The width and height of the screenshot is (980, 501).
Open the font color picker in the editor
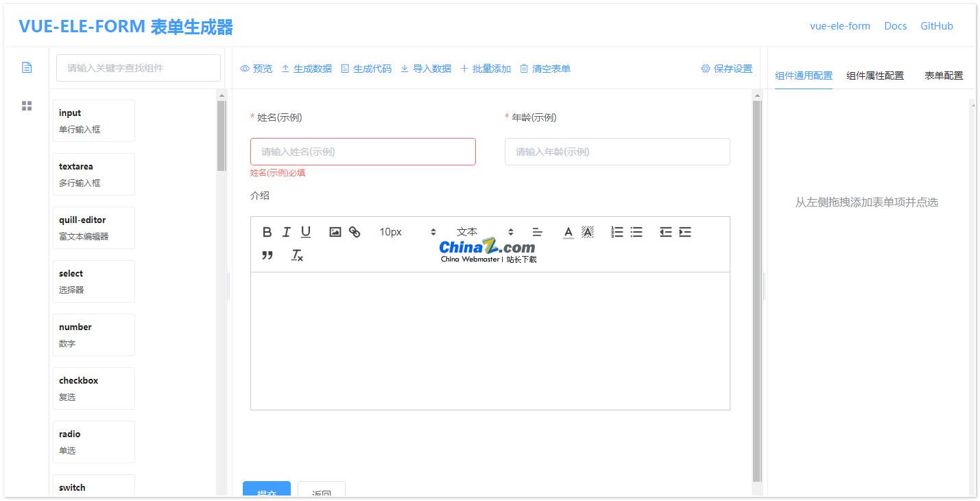coord(568,232)
